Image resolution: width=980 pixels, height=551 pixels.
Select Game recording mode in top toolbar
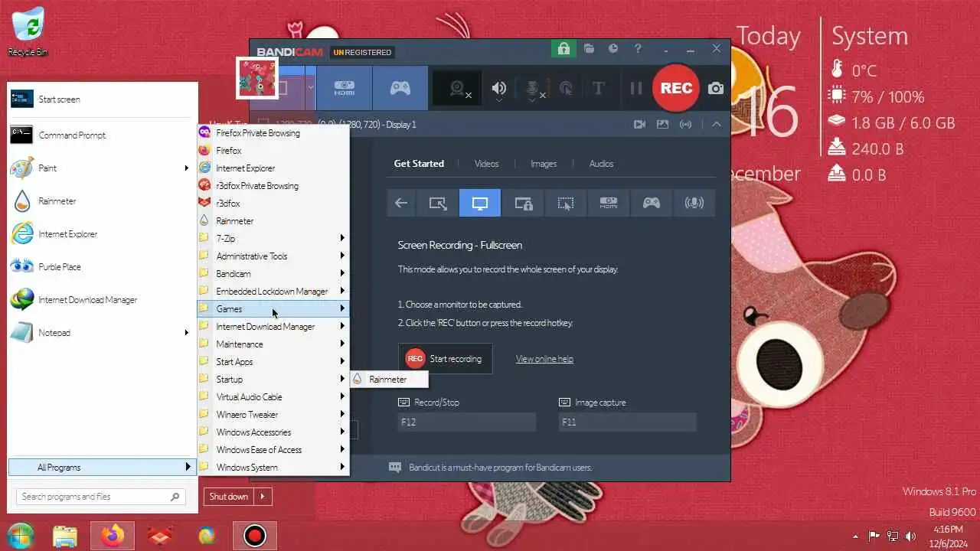[400, 88]
